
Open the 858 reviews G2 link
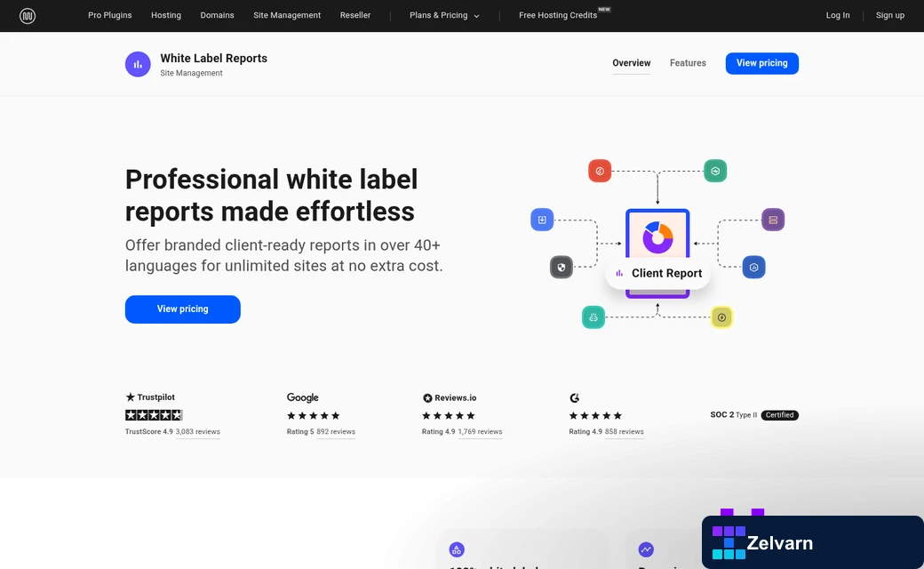pyautogui.click(x=624, y=431)
